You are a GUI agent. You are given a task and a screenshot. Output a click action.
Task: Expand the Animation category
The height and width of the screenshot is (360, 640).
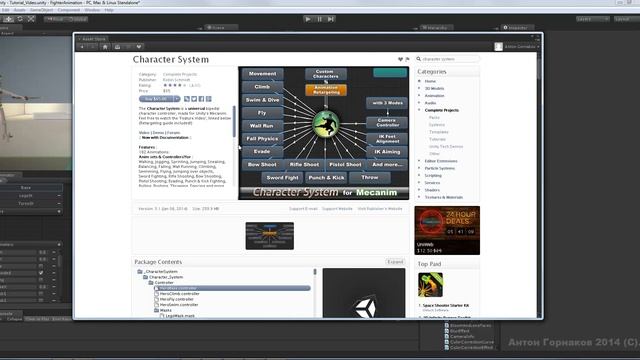click(419, 96)
